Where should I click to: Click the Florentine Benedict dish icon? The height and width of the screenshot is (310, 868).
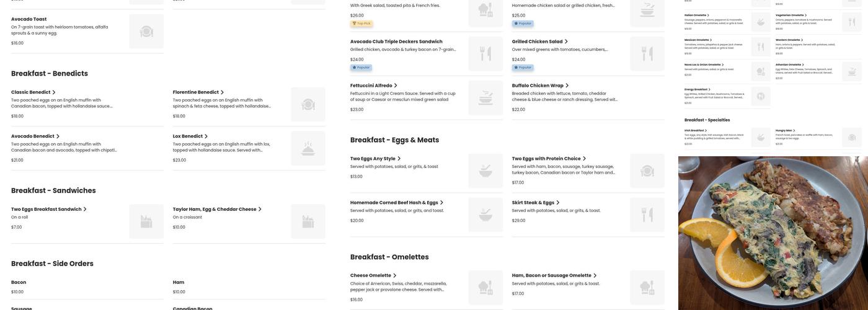(x=308, y=104)
